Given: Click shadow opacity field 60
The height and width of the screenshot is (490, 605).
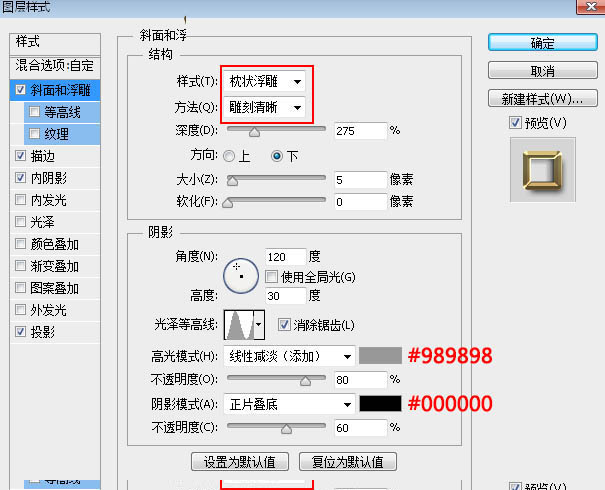Looking at the screenshot, I should tap(360, 428).
